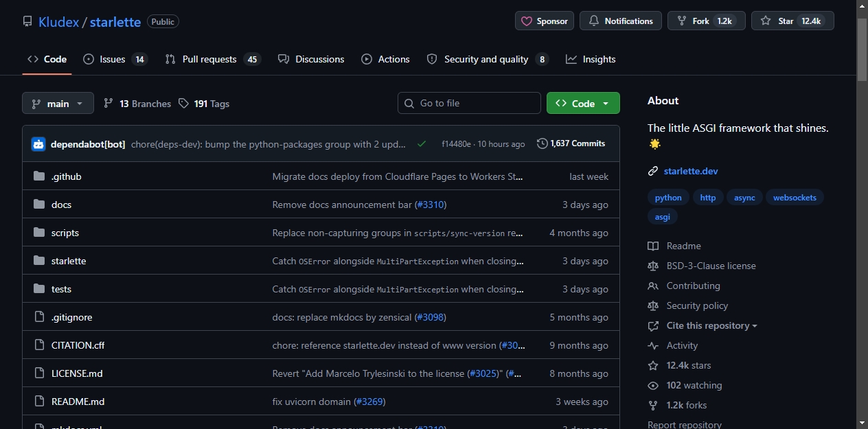The width and height of the screenshot is (868, 429).
Task: Expand the green Code dropdown button
Action: point(583,103)
